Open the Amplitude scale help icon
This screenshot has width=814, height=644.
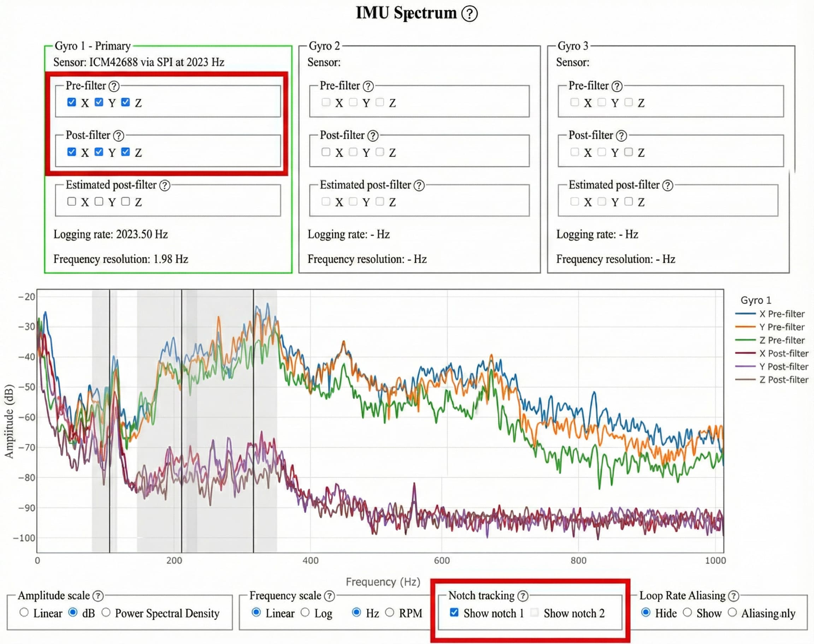[98, 596]
